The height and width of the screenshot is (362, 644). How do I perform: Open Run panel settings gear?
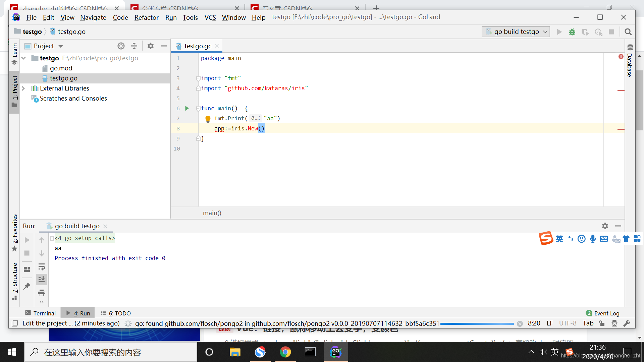tap(605, 226)
